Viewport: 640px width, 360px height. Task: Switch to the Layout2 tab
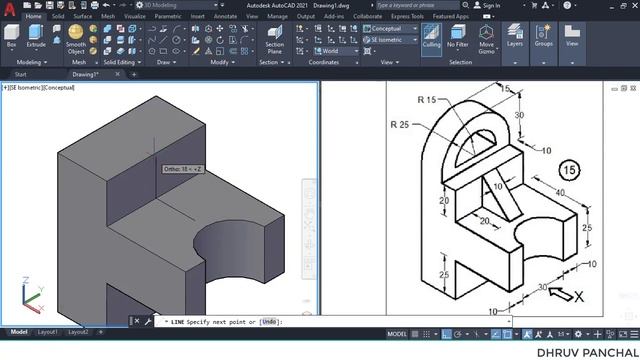[78, 332]
